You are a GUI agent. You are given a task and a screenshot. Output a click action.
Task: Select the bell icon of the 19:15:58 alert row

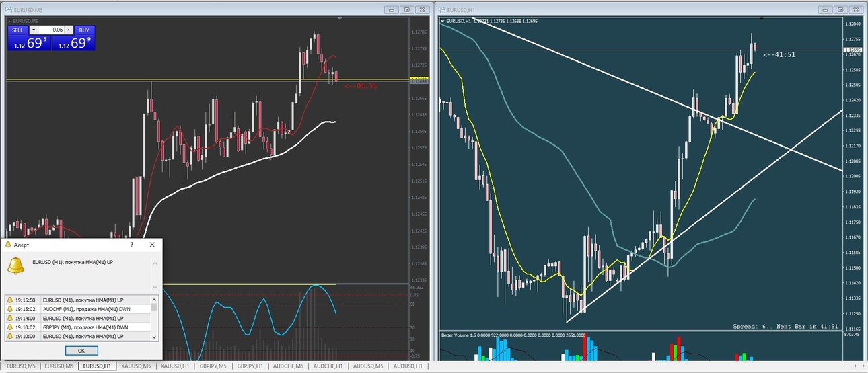[9, 300]
